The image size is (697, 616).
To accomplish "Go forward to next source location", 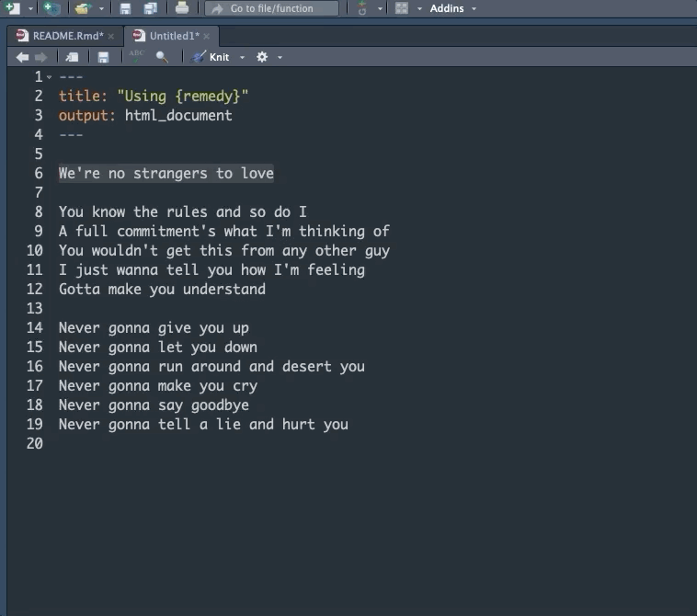I will 40,57.
